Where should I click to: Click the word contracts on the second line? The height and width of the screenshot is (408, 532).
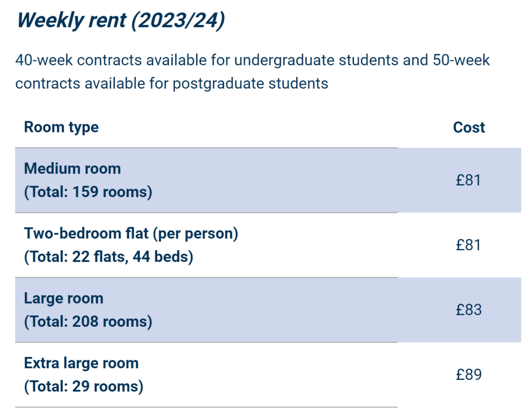point(47,84)
